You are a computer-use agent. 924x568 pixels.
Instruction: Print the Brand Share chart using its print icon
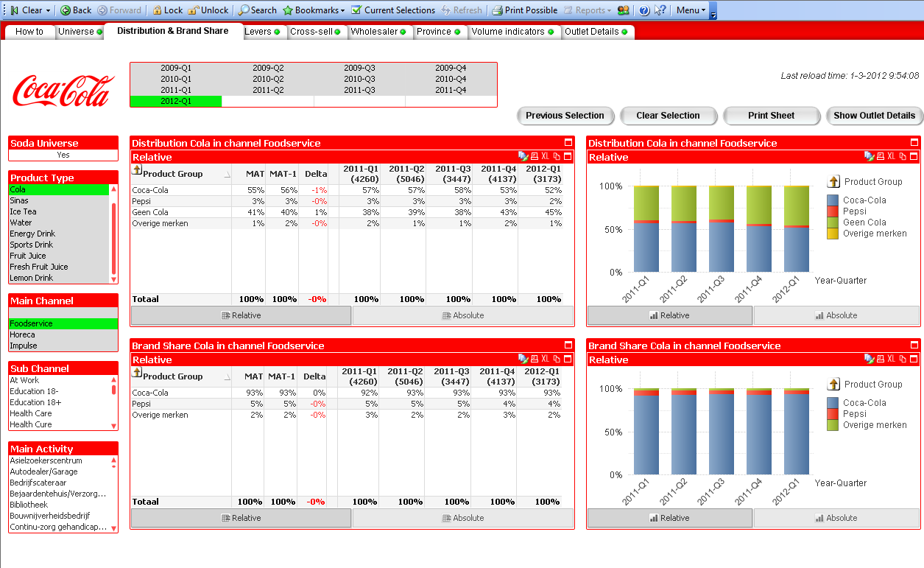[881, 359]
